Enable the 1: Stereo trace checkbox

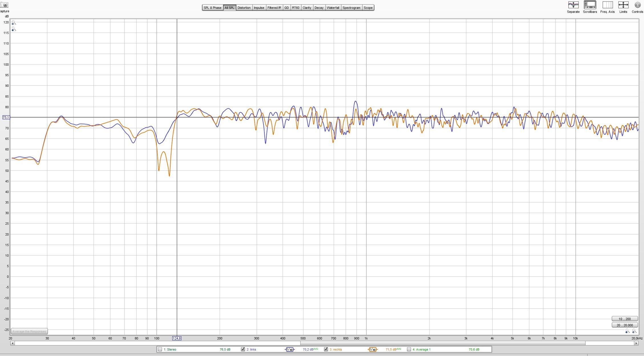160,349
